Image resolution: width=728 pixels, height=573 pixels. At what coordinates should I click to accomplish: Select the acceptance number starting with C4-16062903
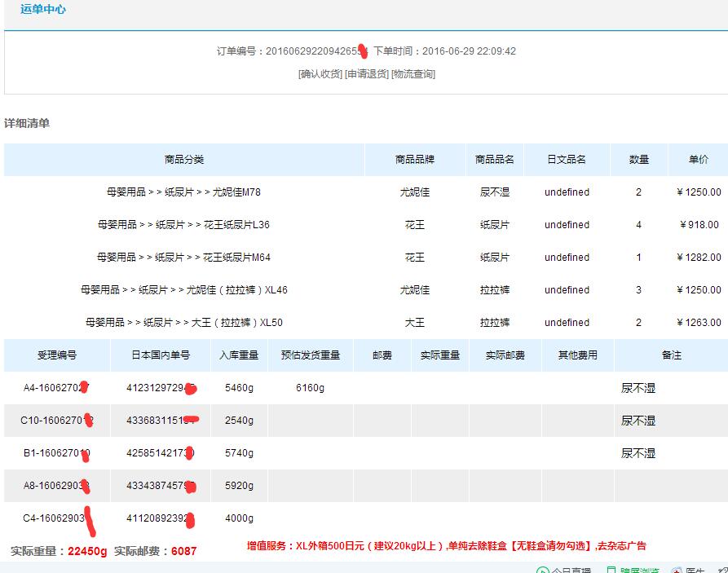click(x=56, y=518)
